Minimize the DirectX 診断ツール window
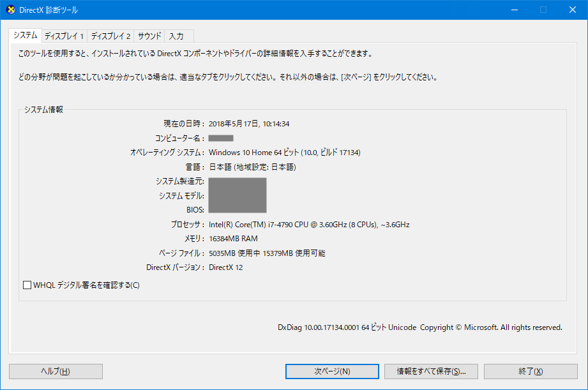Screen dimensions: 588x390 click(514, 10)
